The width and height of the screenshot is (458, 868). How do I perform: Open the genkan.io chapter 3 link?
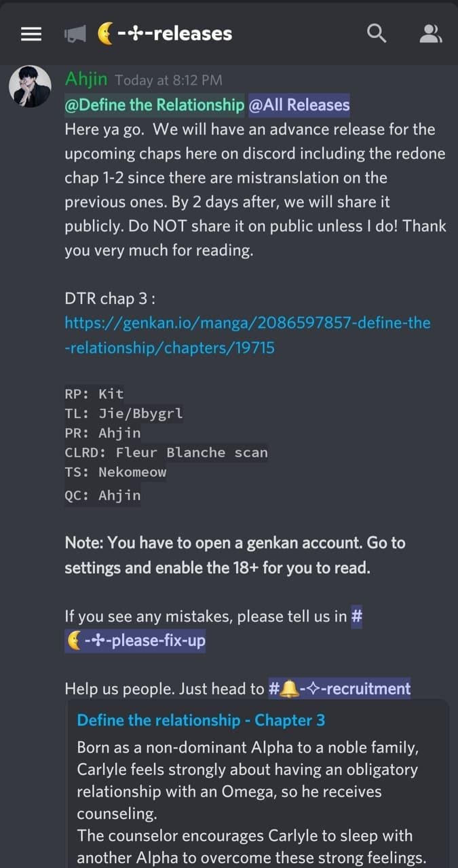point(248,335)
